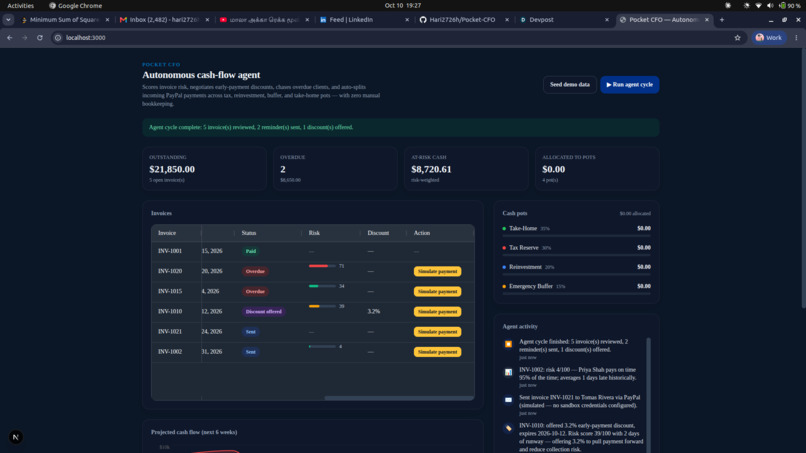
Task: Click the Run agent cycle button
Action: click(630, 85)
